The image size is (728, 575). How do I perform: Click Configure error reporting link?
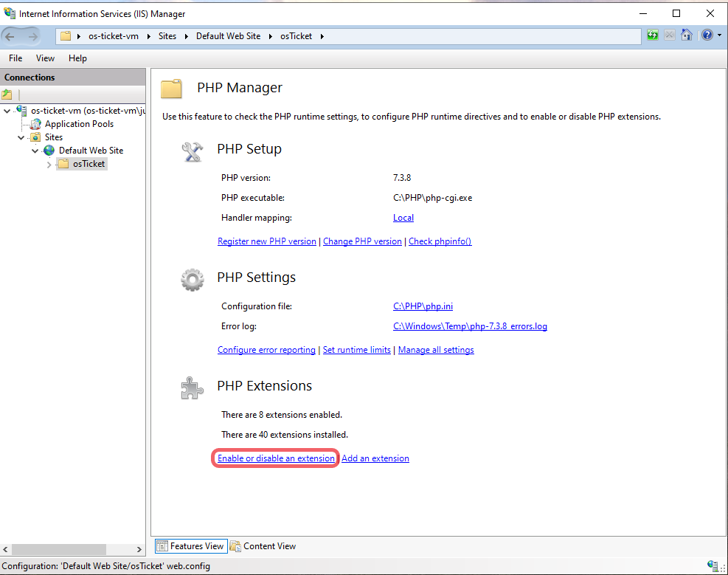pos(266,350)
